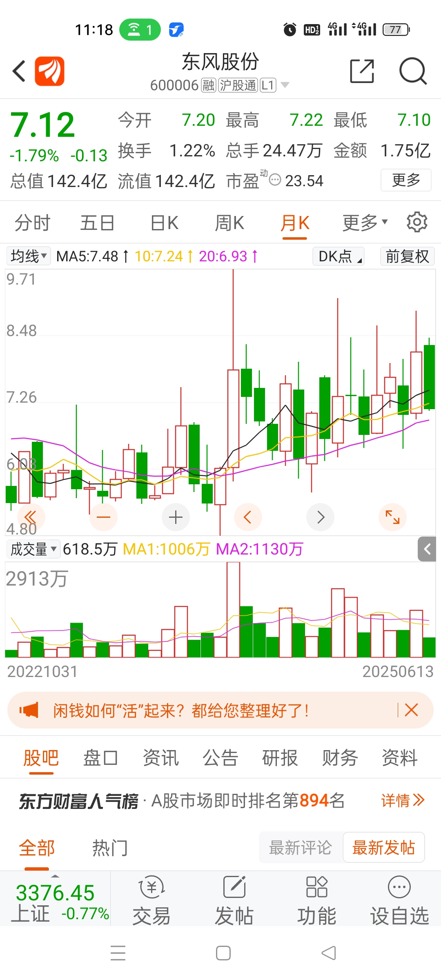The image size is (441, 980).
Task: Switch to 五日 chart tab
Action: pos(97,223)
